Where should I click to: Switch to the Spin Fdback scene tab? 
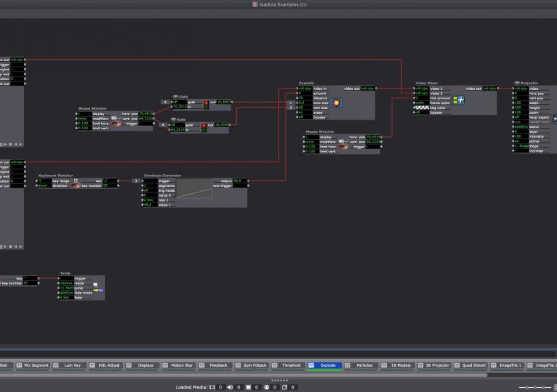252,365
